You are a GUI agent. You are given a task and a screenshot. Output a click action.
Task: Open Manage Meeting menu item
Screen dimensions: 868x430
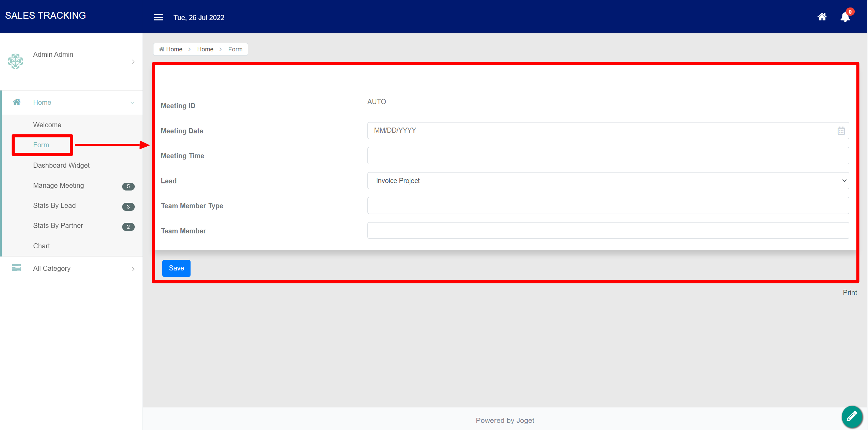point(59,185)
